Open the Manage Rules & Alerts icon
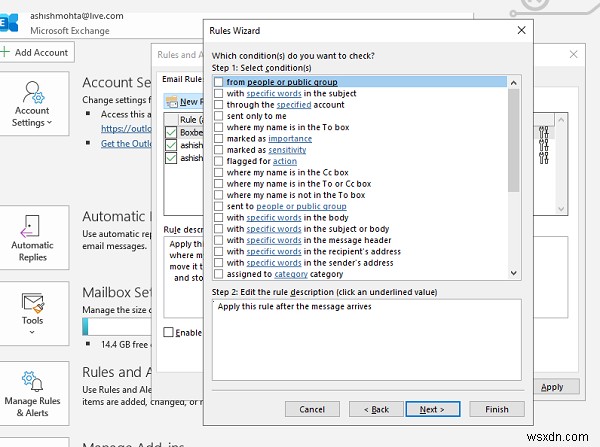The image size is (600, 447). (32, 381)
